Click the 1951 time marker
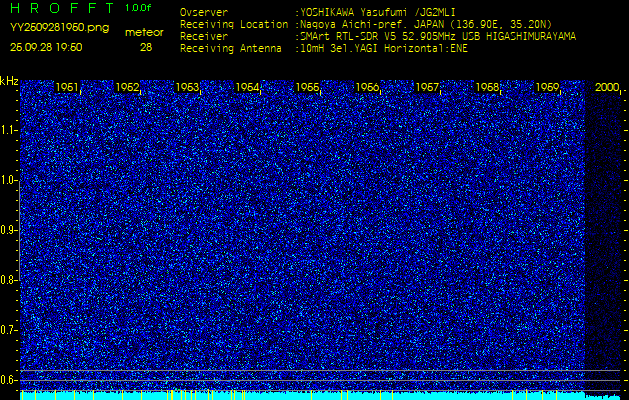Viewport: 629px width, 400px height. coord(67,87)
